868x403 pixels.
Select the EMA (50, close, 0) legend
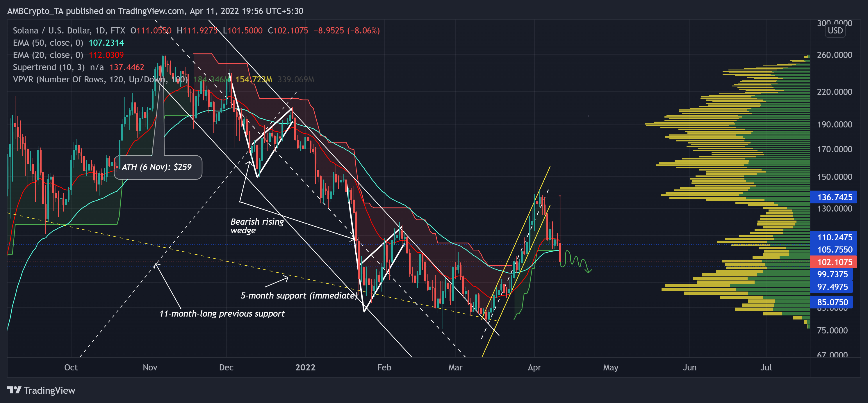(x=48, y=43)
